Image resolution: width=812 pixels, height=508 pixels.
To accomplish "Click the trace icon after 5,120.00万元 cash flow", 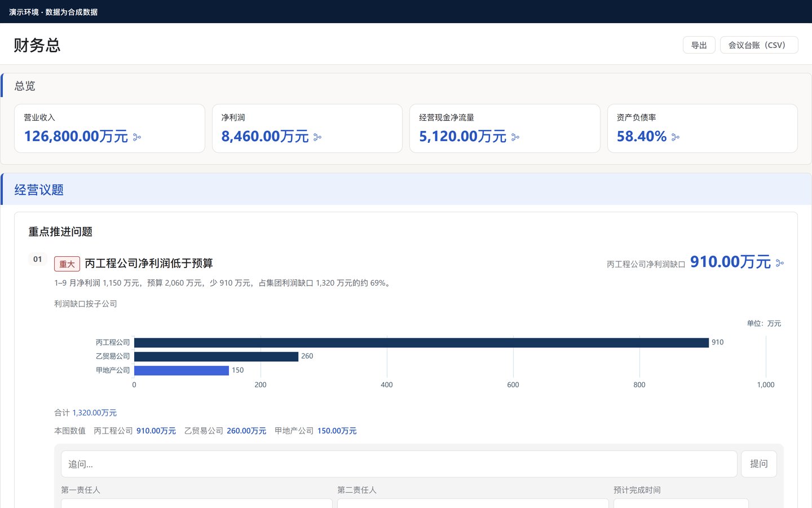I will pyautogui.click(x=515, y=137).
